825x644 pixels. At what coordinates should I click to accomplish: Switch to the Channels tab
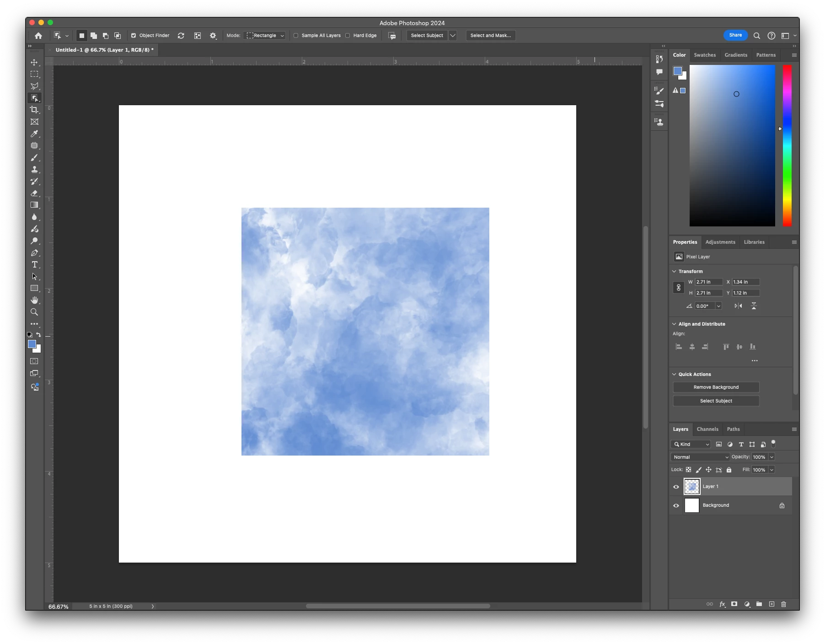pos(707,429)
